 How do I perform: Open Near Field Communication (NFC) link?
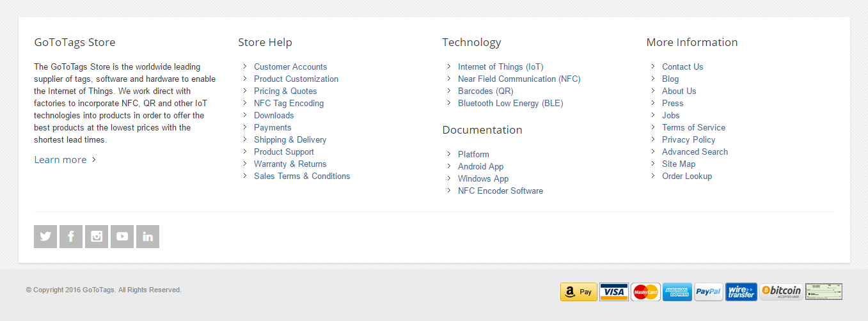click(519, 79)
